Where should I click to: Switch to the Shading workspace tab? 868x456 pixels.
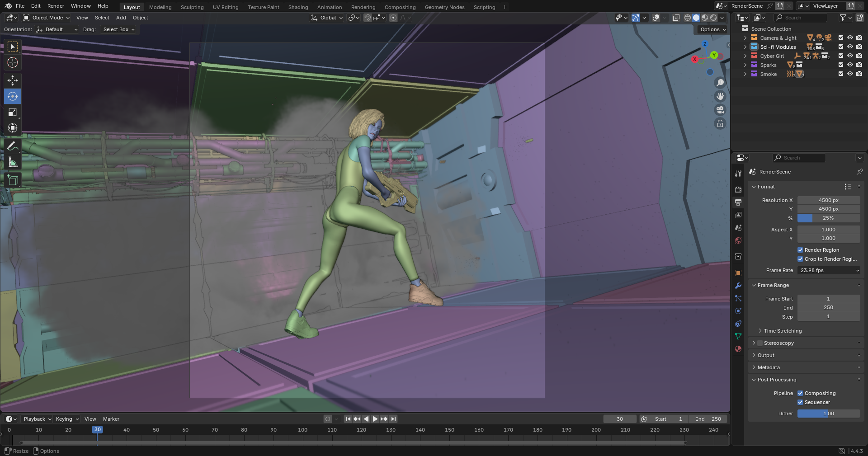coord(298,7)
